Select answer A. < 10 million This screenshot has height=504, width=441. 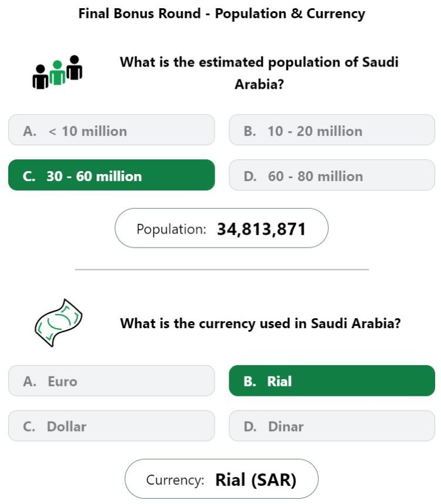tap(112, 130)
